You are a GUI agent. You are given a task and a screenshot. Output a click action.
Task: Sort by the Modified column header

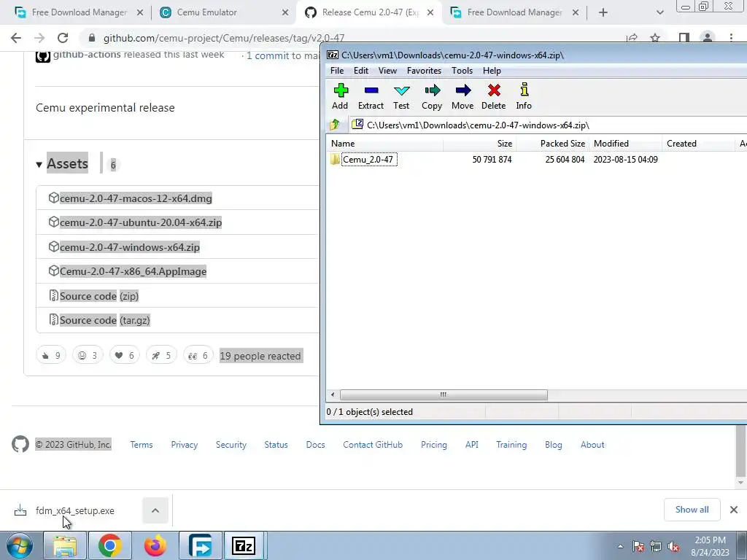[625, 144]
